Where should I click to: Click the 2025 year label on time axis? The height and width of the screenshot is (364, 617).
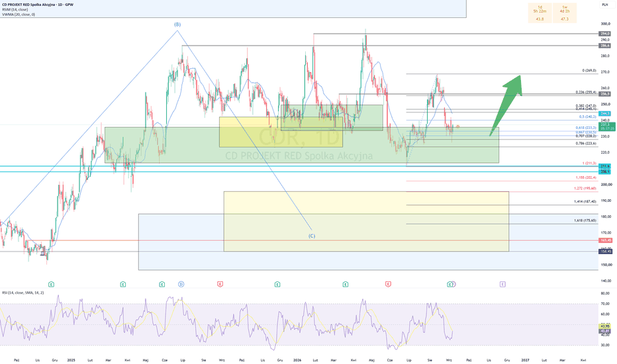click(71, 360)
